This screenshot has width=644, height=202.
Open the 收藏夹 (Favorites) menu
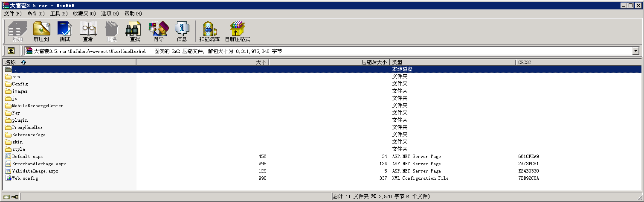coord(84,14)
